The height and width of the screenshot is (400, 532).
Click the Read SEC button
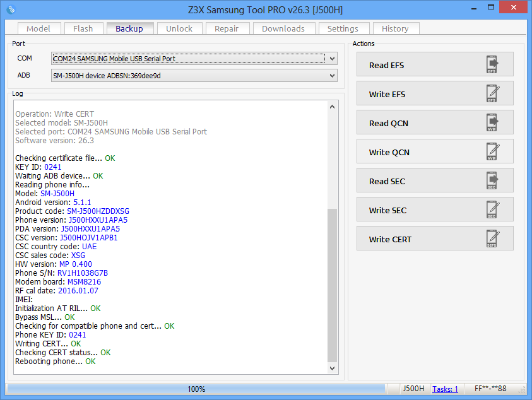coord(435,180)
